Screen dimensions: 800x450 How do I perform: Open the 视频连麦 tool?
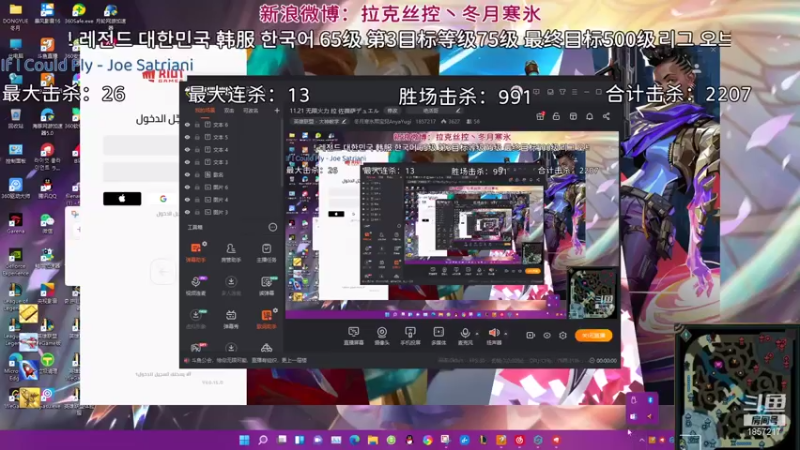pyautogui.click(x=195, y=286)
